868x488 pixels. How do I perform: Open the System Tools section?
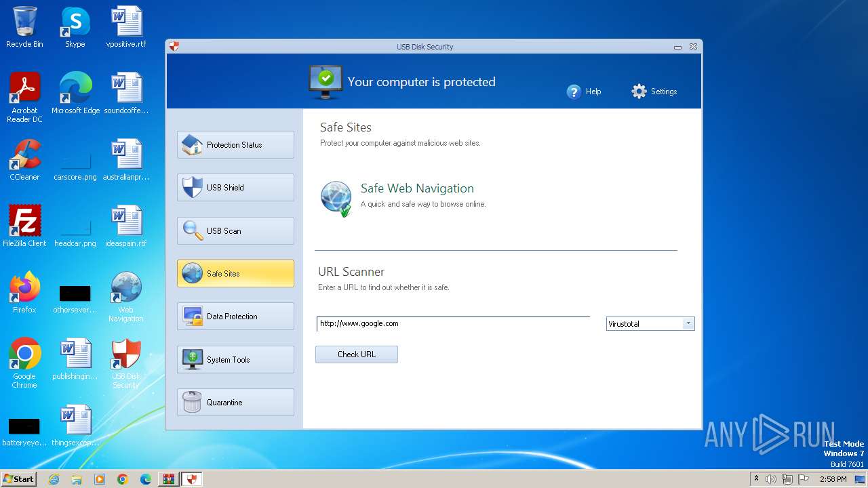(x=235, y=359)
